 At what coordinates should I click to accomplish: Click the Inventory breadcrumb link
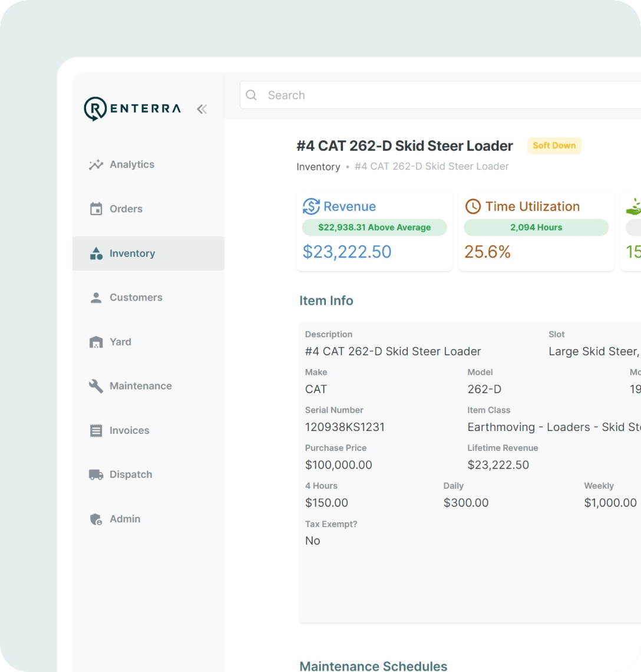[318, 167]
